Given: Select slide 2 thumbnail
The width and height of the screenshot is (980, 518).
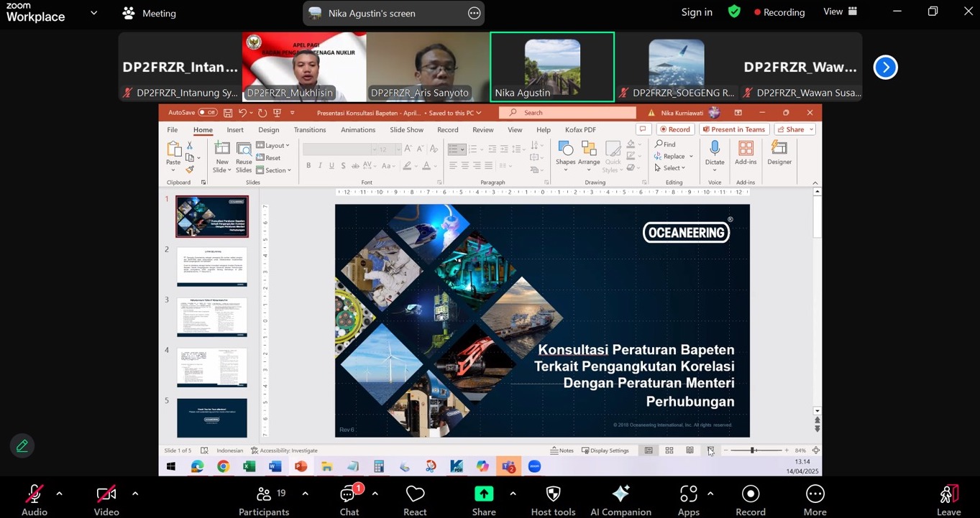Looking at the screenshot, I should coord(212,267).
